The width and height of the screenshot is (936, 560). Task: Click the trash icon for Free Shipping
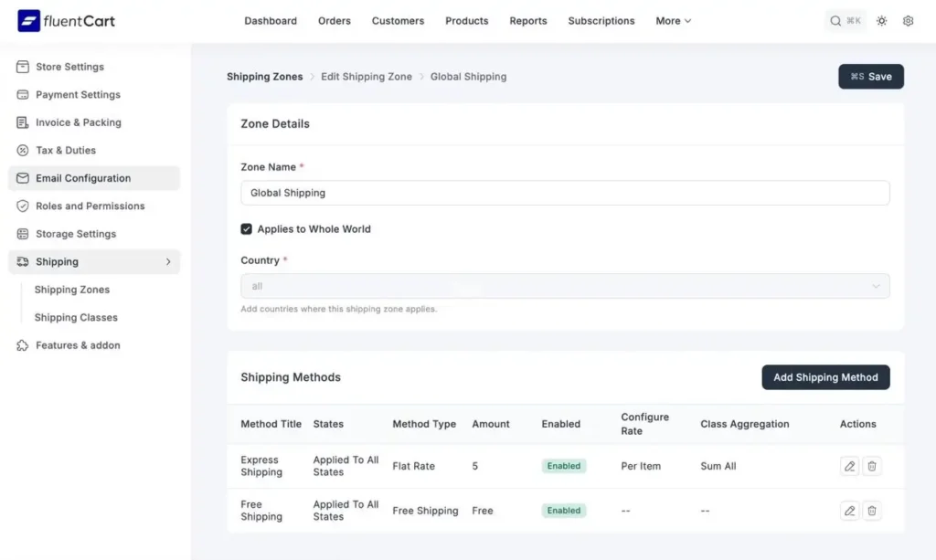872,511
